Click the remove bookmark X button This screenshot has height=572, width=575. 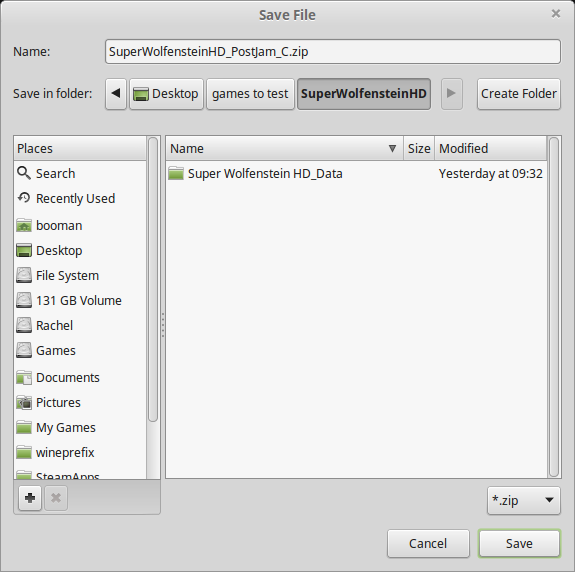tap(56, 498)
